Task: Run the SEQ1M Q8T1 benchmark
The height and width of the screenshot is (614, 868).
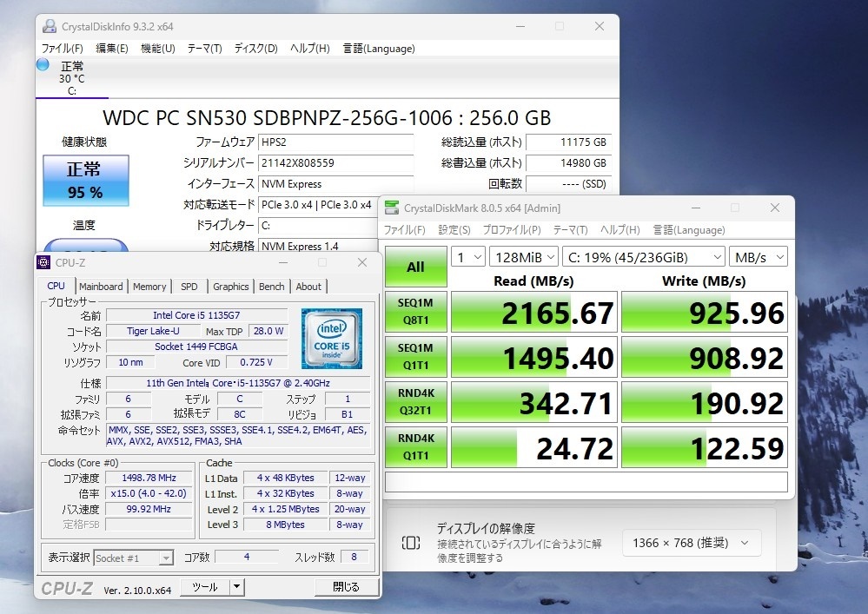Action: (x=415, y=312)
